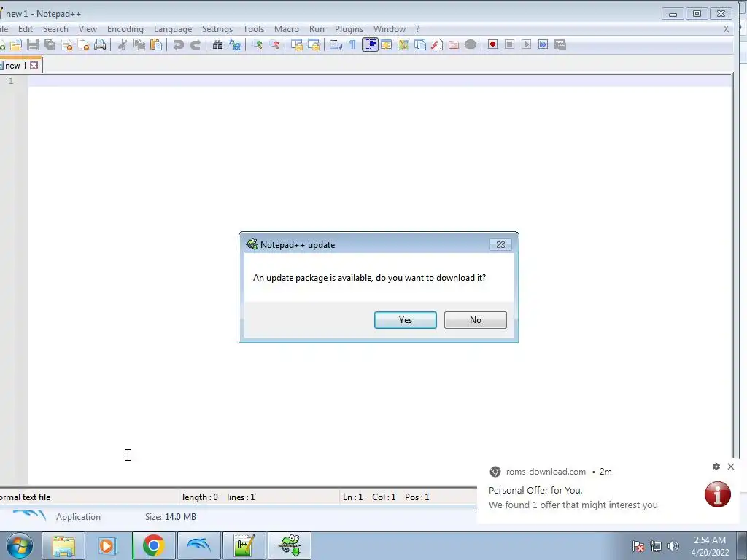
Task: Close the Notepad++ update dialog
Action: pos(500,245)
